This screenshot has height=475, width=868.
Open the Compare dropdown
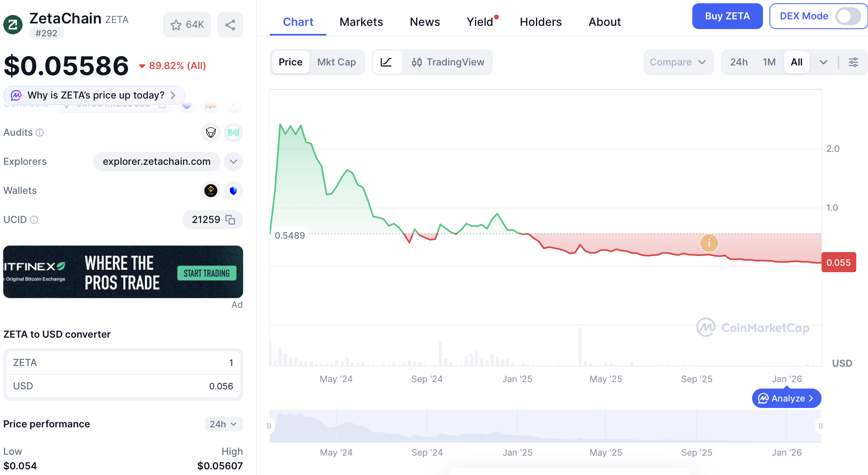(678, 62)
